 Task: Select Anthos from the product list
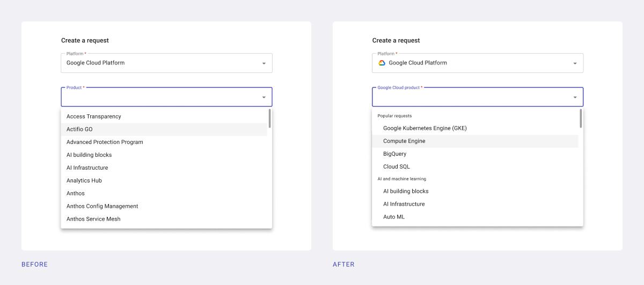pyautogui.click(x=164, y=193)
